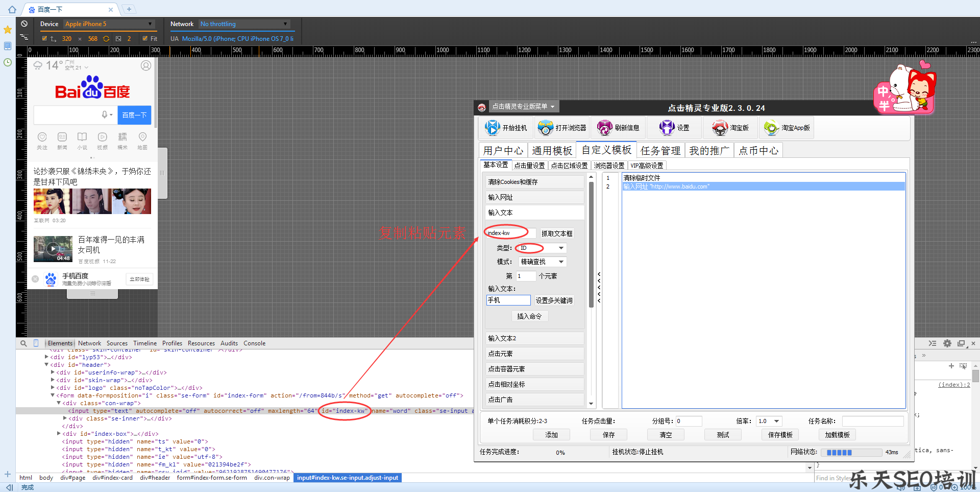This screenshot has width=980, height=492.
Task: Click the 开始挂机 start icon
Action: pyautogui.click(x=492, y=128)
